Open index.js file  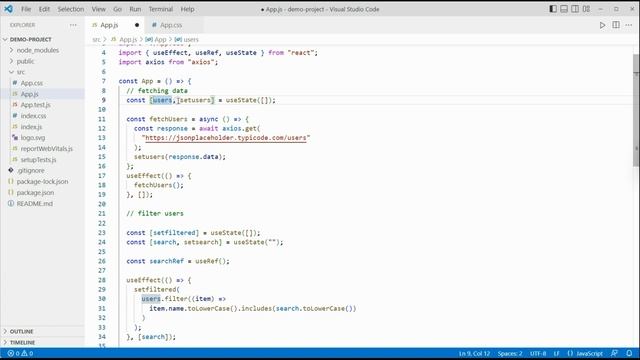tap(31, 127)
